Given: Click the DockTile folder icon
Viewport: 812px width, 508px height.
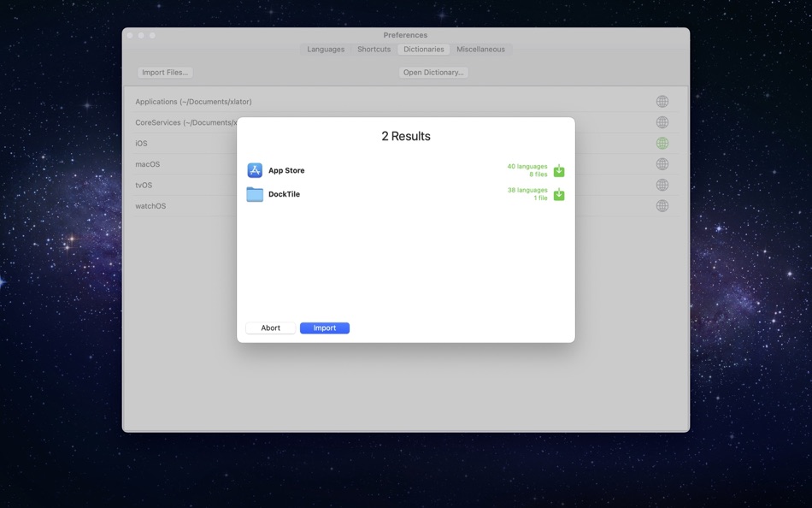Looking at the screenshot, I should [255, 194].
